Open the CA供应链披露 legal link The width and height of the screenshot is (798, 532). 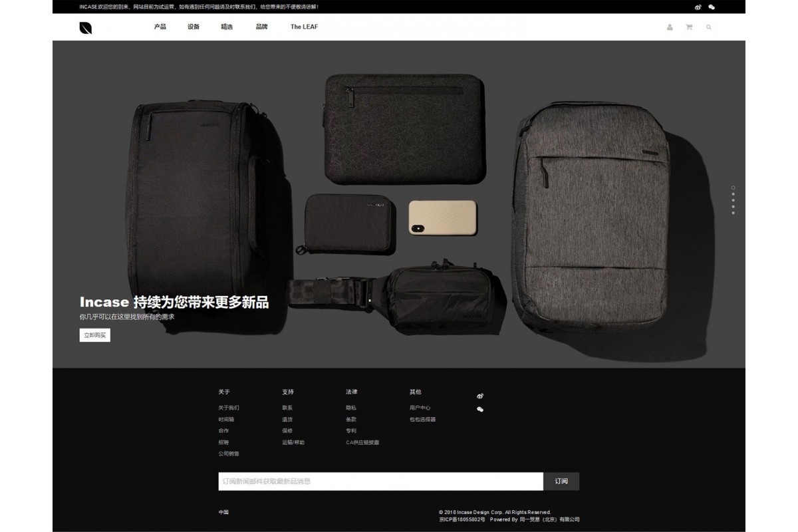pyautogui.click(x=362, y=442)
